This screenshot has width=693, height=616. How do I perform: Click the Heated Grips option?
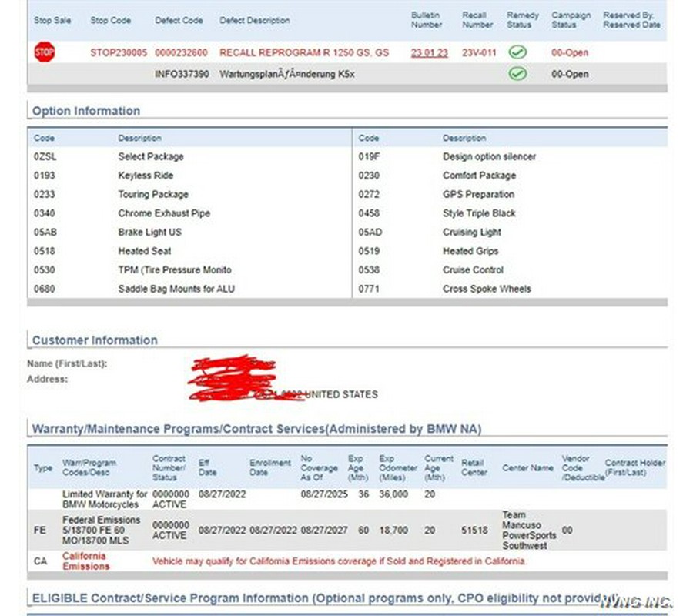[x=470, y=251]
